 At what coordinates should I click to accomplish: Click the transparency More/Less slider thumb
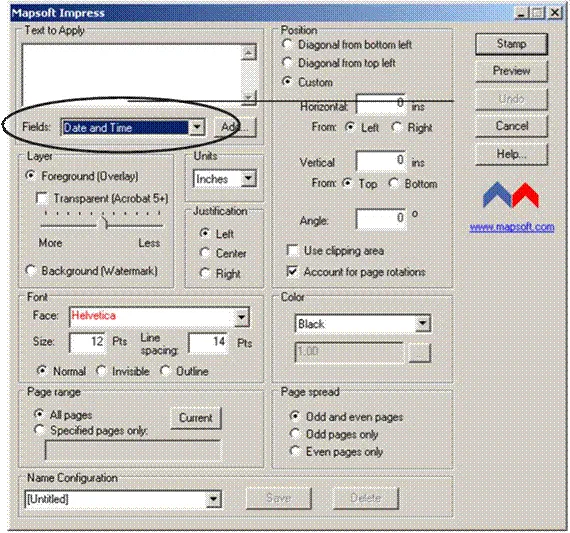click(x=104, y=223)
